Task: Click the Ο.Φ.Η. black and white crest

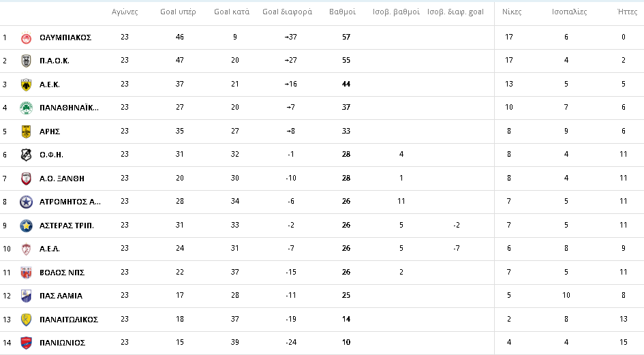Action: [27, 155]
